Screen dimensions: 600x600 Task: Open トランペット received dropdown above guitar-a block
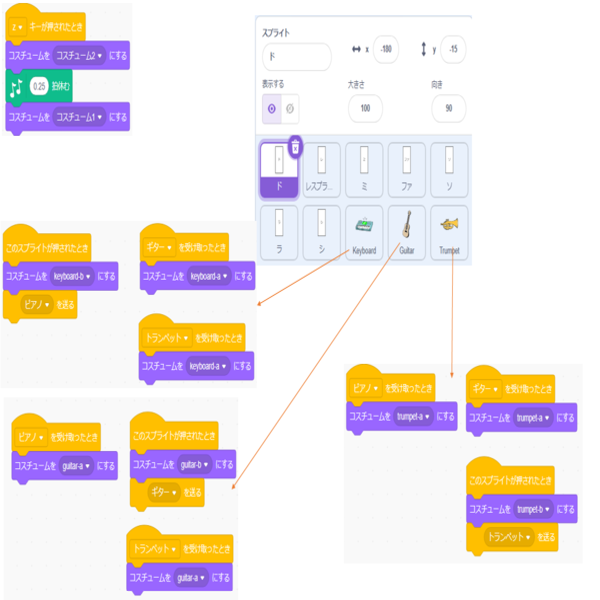click(x=155, y=549)
